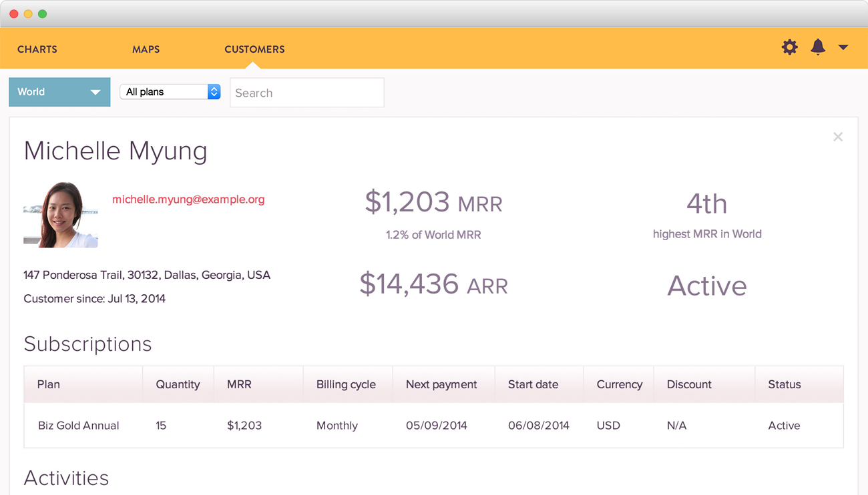Open michelle.myung@example.org email link
The image size is (868, 495).
pos(188,199)
